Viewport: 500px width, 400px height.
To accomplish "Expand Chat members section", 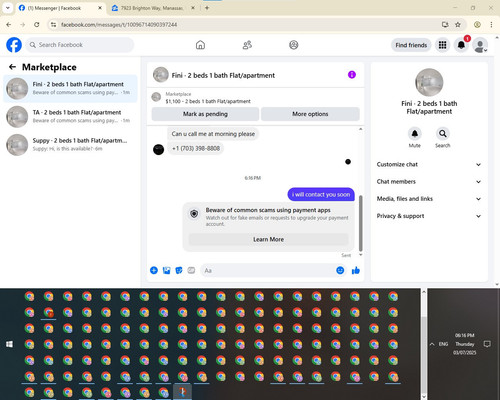I will click(x=429, y=182).
